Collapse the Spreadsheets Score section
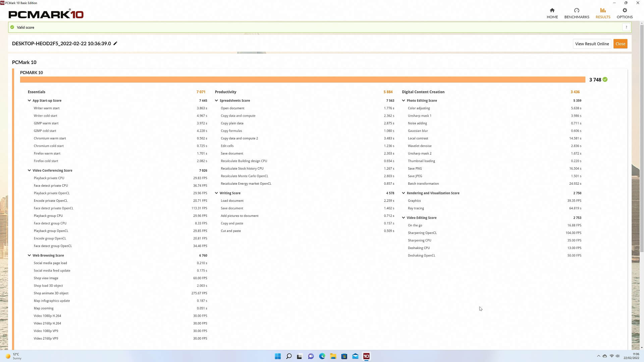This screenshot has width=644, height=362. (216, 101)
